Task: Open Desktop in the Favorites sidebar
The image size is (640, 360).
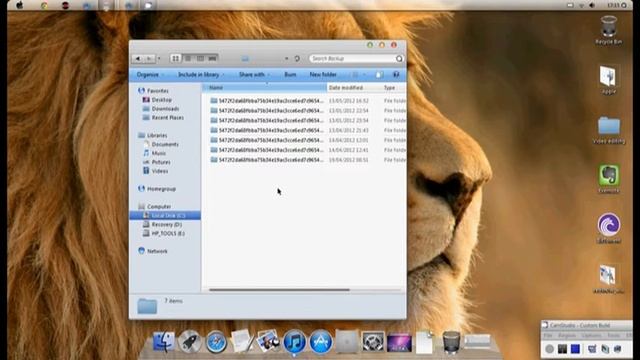Action: pyautogui.click(x=157, y=100)
